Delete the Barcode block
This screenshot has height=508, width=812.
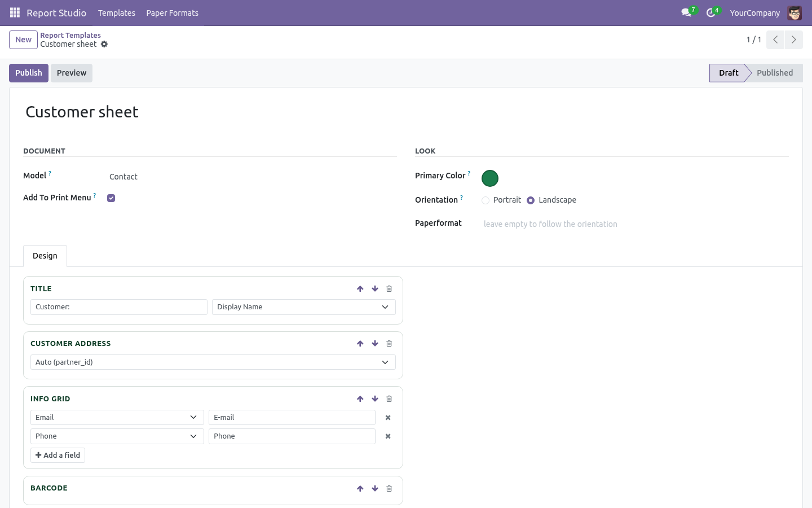tap(389, 489)
